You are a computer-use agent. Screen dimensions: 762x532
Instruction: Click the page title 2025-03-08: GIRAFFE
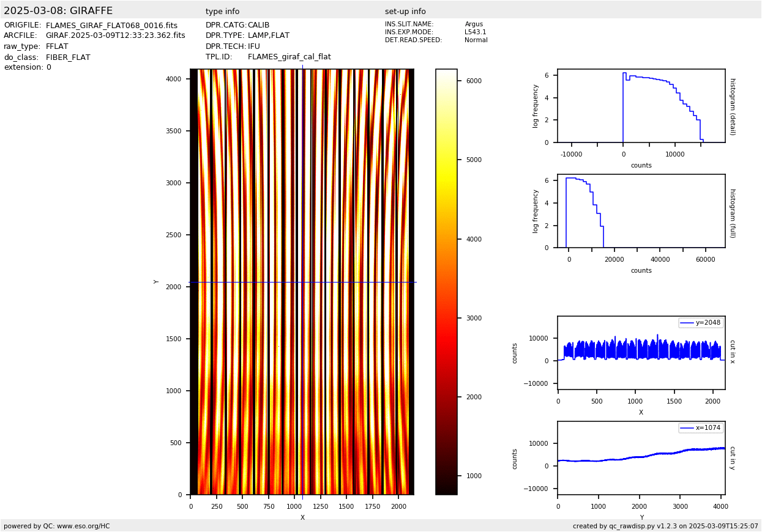tap(58, 11)
